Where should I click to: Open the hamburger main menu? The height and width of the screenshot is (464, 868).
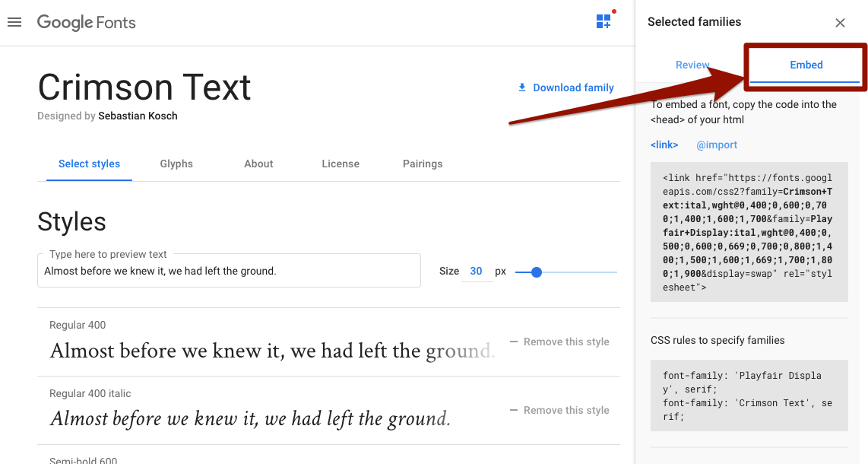tap(14, 22)
